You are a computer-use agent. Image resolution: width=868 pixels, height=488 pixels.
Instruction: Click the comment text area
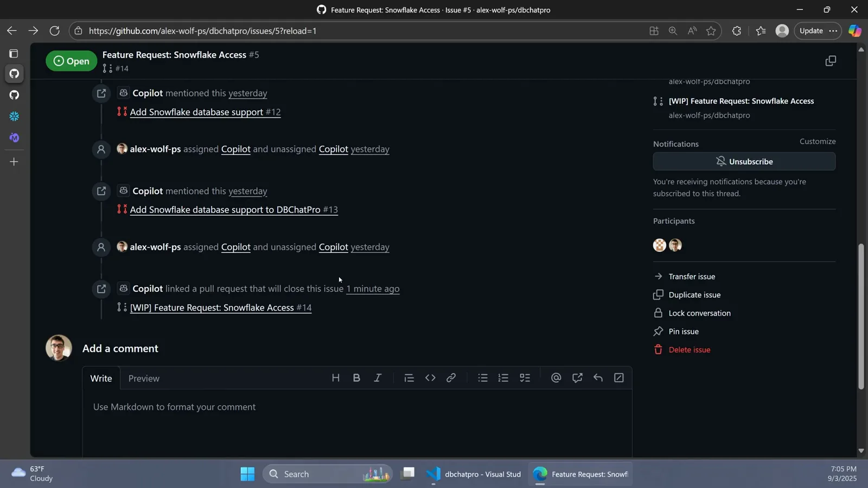pos(357,424)
